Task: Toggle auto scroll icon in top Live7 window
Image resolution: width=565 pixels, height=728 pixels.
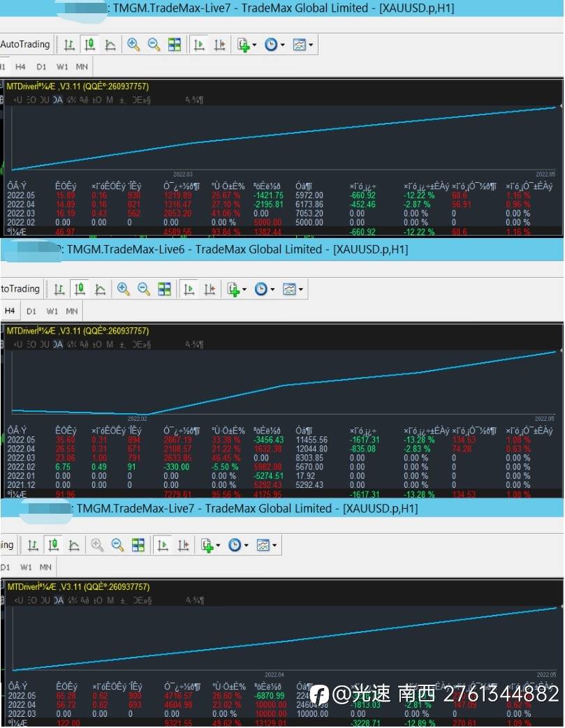Action: 199,45
